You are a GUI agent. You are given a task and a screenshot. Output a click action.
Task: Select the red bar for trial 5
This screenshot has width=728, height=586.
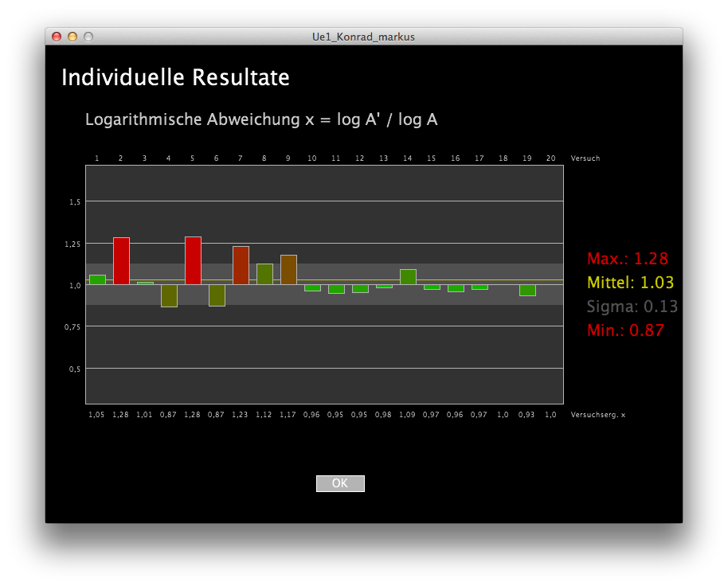pos(193,260)
